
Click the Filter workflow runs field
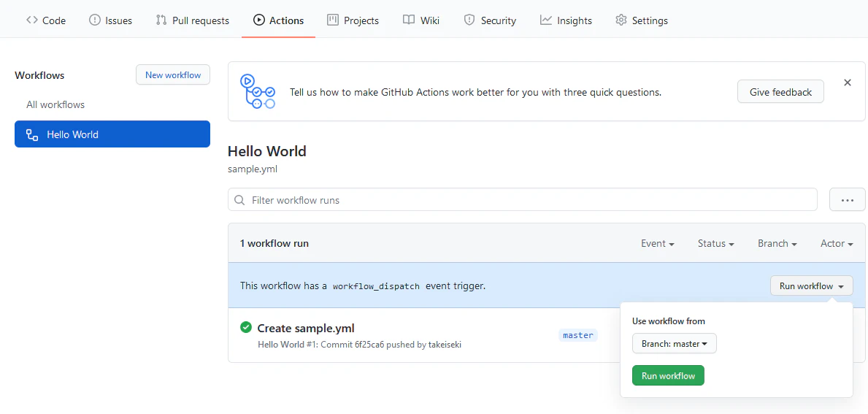pos(523,200)
